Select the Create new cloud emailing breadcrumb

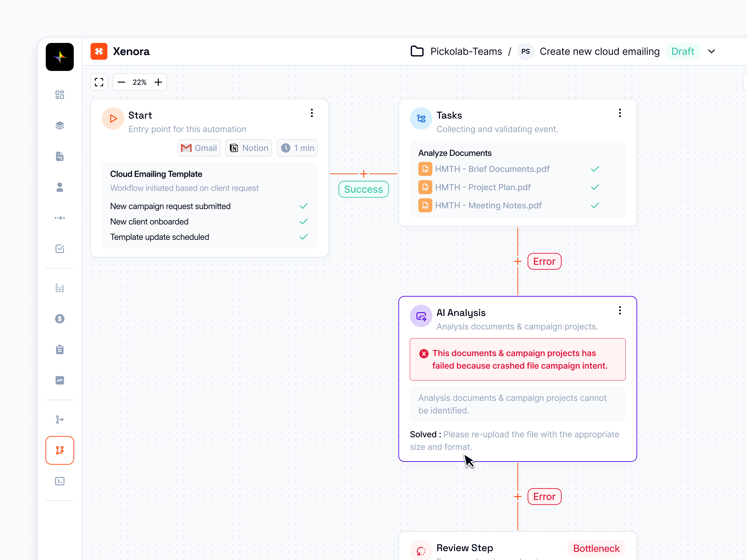pos(600,51)
